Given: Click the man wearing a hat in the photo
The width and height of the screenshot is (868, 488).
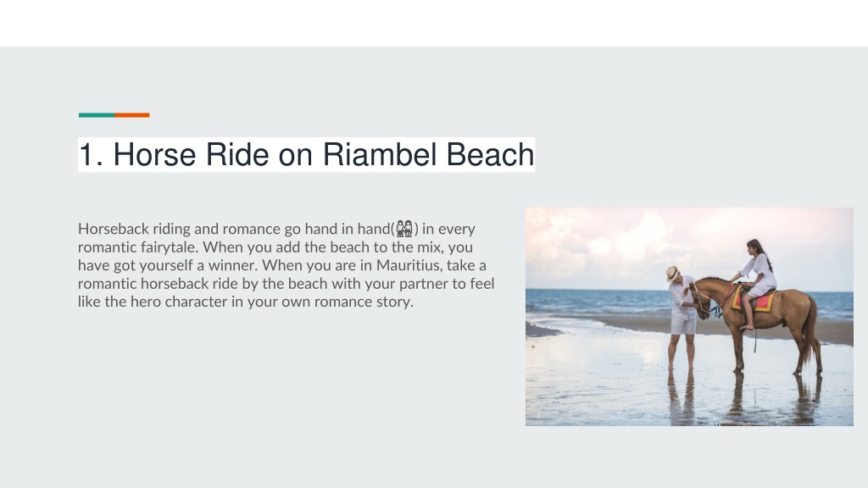Looking at the screenshot, I should coord(682,315).
